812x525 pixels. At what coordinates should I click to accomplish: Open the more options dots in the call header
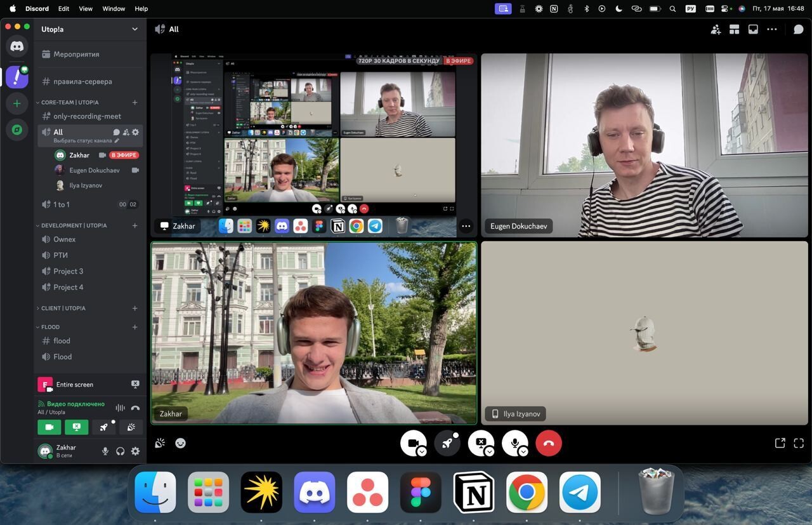click(772, 29)
